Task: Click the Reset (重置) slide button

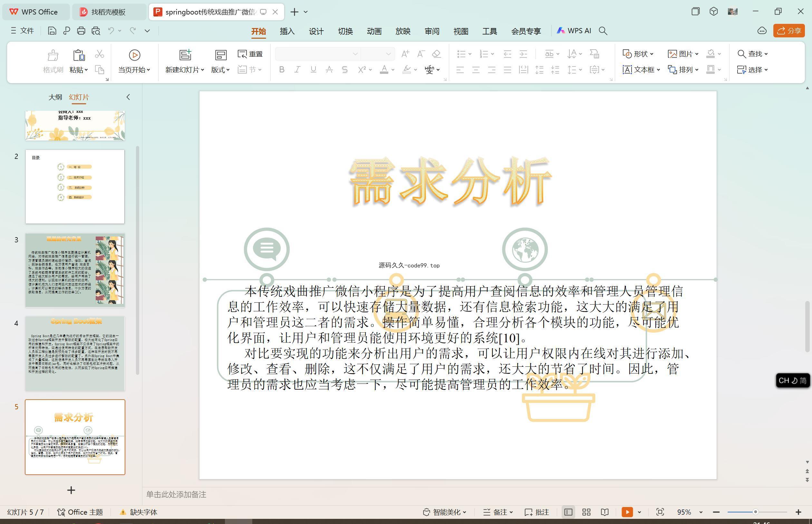Action: point(250,54)
